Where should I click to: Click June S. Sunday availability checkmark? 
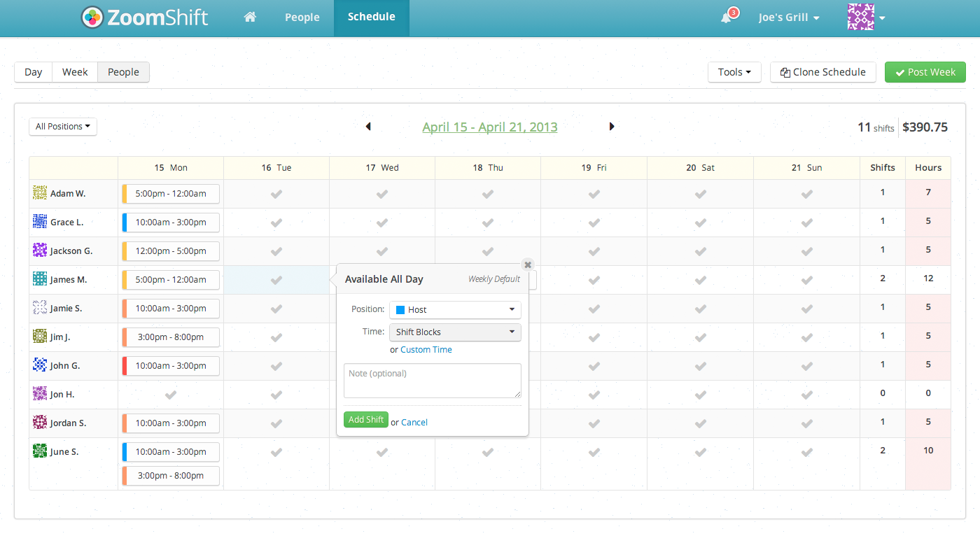tap(806, 452)
